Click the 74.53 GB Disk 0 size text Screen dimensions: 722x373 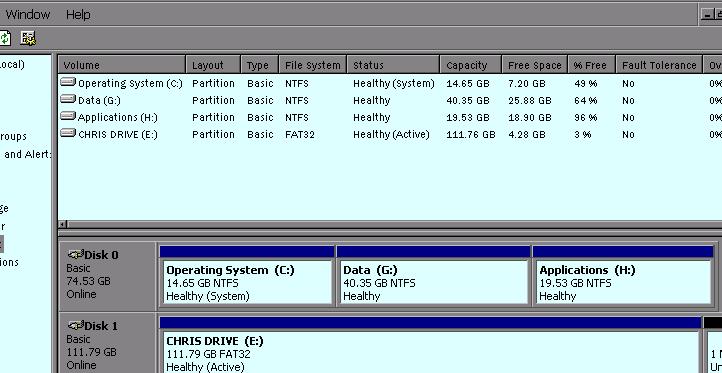point(88,281)
